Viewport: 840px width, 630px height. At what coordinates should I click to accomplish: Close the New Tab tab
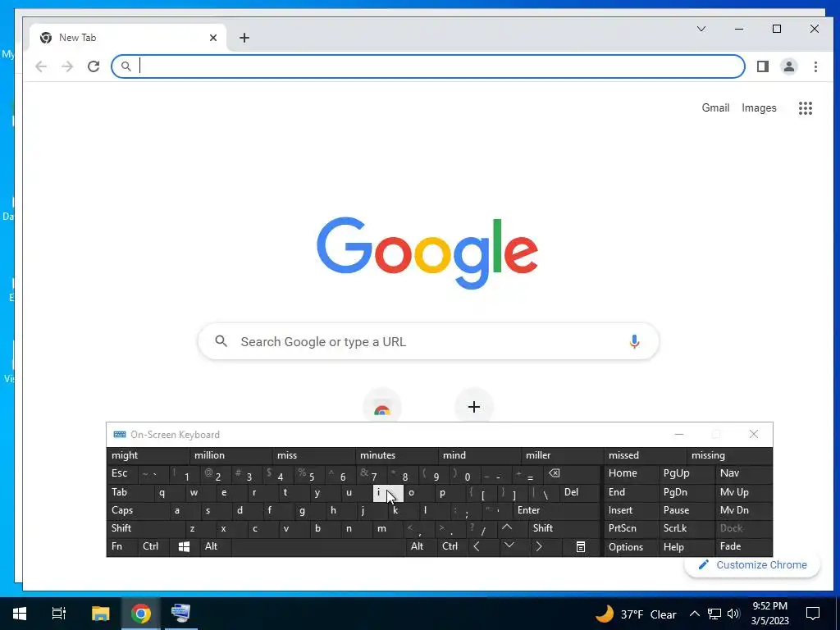click(213, 38)
